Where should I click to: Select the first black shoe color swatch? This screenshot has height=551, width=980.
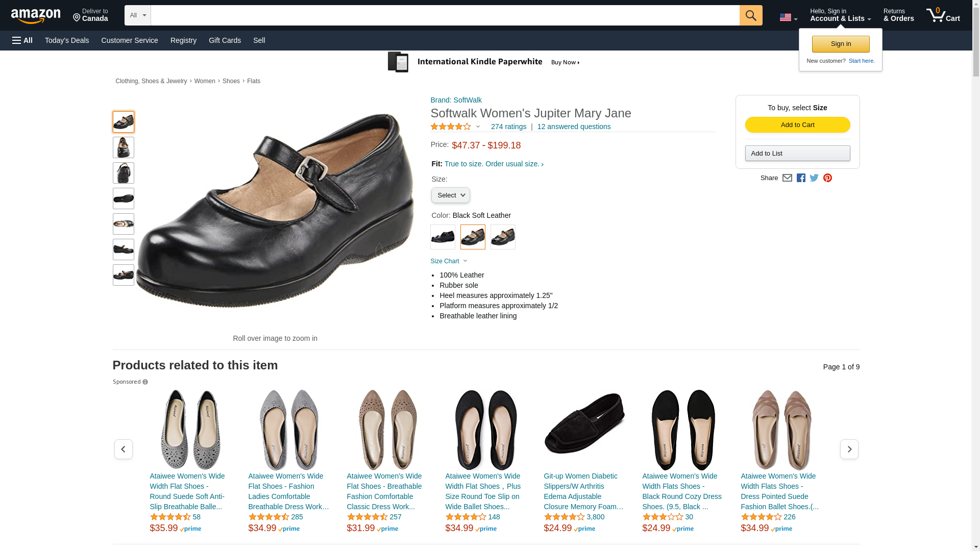[443, 237]
